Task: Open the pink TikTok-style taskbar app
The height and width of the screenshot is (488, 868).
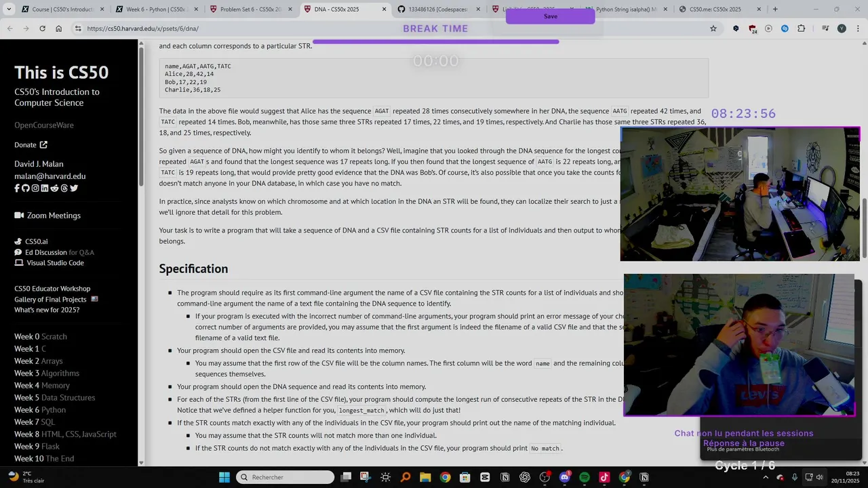Action: (x=604, y=477)
